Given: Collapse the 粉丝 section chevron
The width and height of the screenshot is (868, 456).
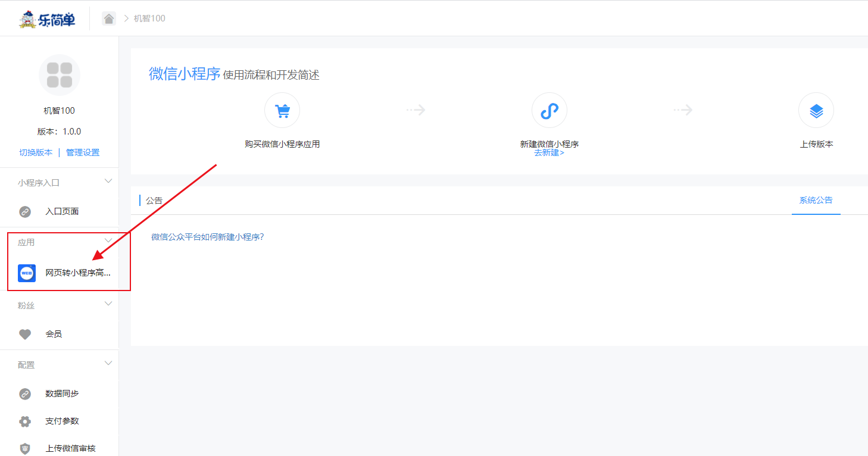Looking at the screenshot, I should coord(108,304).
